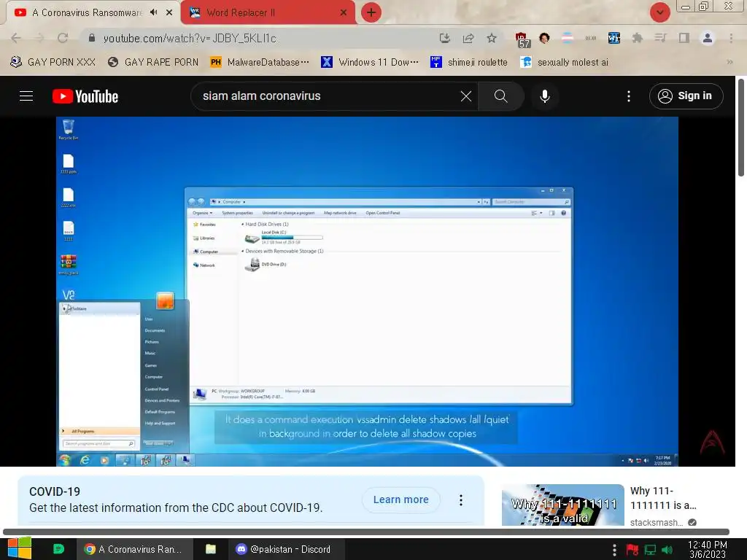This screenshot has height=560, width=747.
Task: Mute the Coronavirus Ransomware tab audio icon
Action: [x=153, y=12]
